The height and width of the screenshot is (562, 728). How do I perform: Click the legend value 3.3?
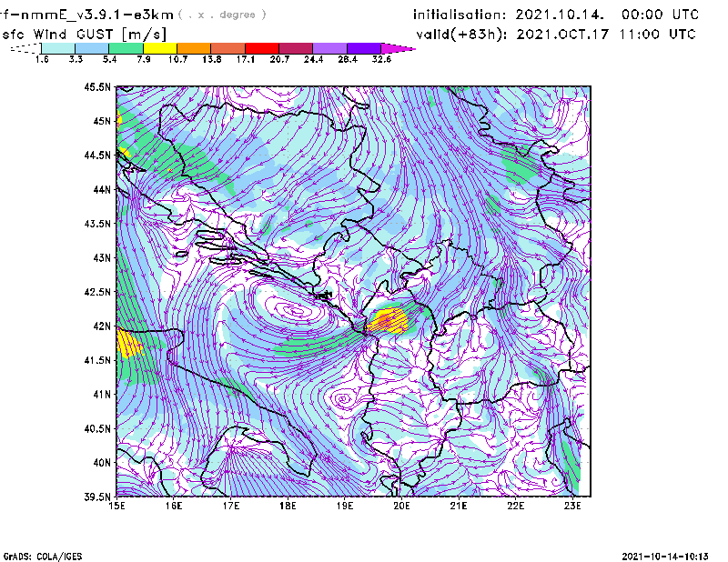tap(76, 59)
